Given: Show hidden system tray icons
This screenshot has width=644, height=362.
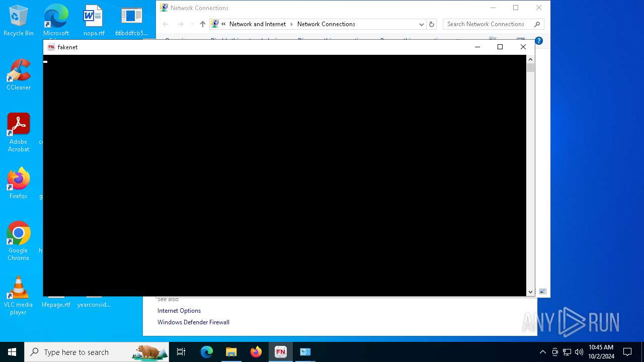Looking at the screenshot, I should (x=542, y=352).
